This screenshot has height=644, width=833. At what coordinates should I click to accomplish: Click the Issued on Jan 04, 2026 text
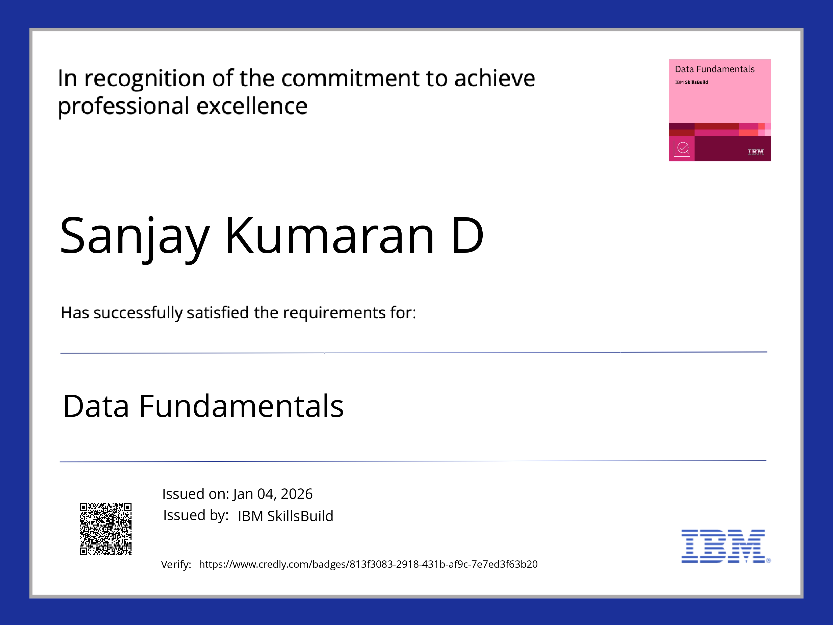tap(237, 494)
